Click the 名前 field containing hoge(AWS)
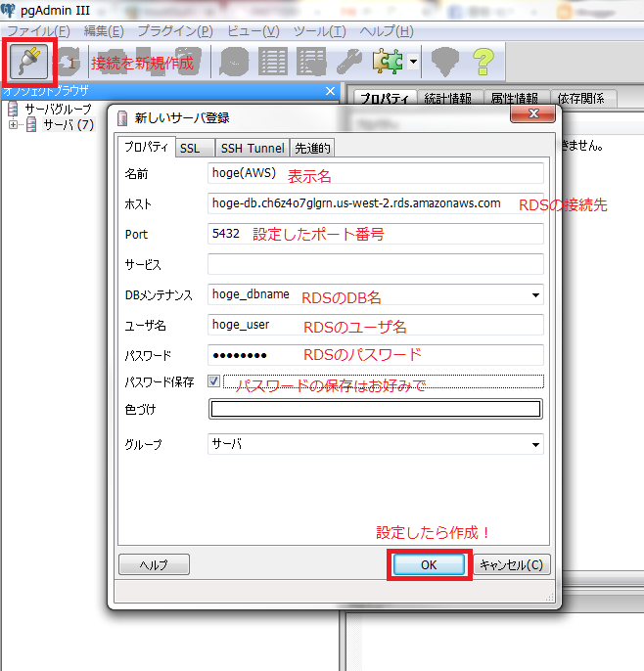 pyautogui.click(x=376, y=173)
